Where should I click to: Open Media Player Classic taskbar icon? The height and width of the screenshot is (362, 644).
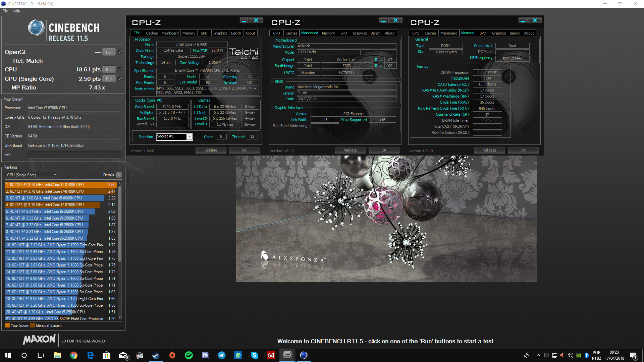[x=140, y=355]
